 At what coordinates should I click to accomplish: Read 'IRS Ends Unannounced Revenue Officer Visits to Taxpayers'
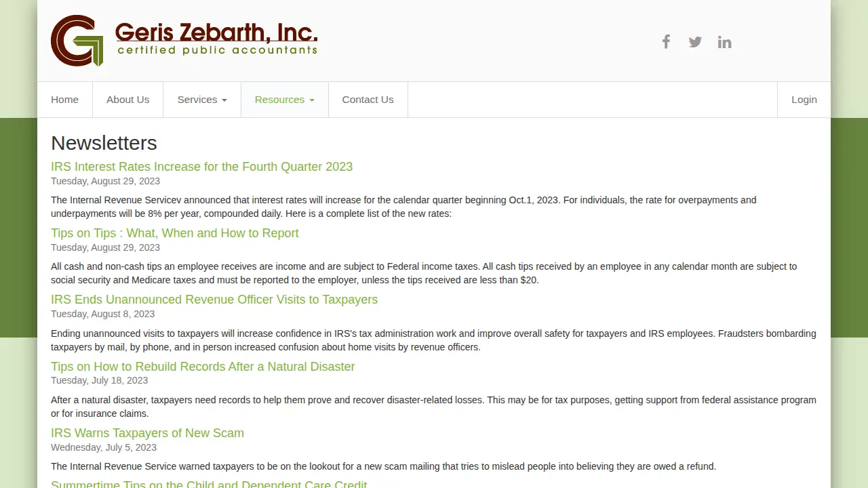pyautogui.click(x=214, y=300)
